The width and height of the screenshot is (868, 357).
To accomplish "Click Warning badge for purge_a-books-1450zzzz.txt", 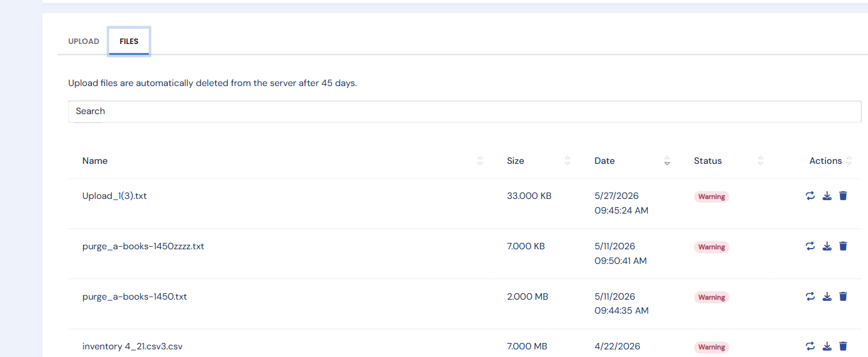I will (712, 247).
